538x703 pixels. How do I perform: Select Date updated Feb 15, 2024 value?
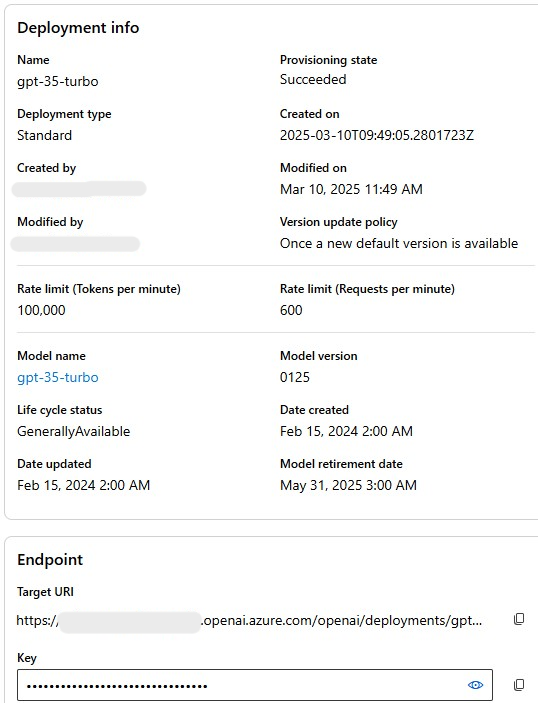click(x=83, y=485)
